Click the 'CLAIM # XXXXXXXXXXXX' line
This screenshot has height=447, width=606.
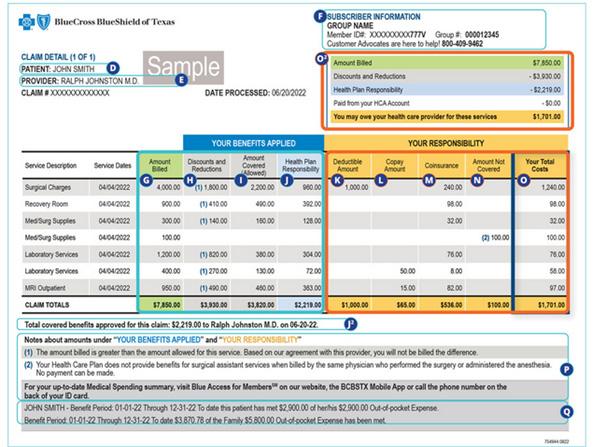coord(65,93)
